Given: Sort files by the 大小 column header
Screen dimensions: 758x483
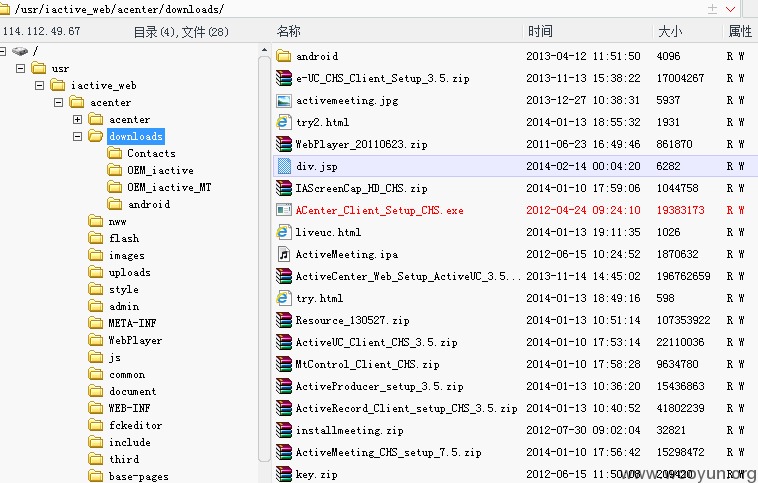Looking at the screenshot, I should point(670,31).
